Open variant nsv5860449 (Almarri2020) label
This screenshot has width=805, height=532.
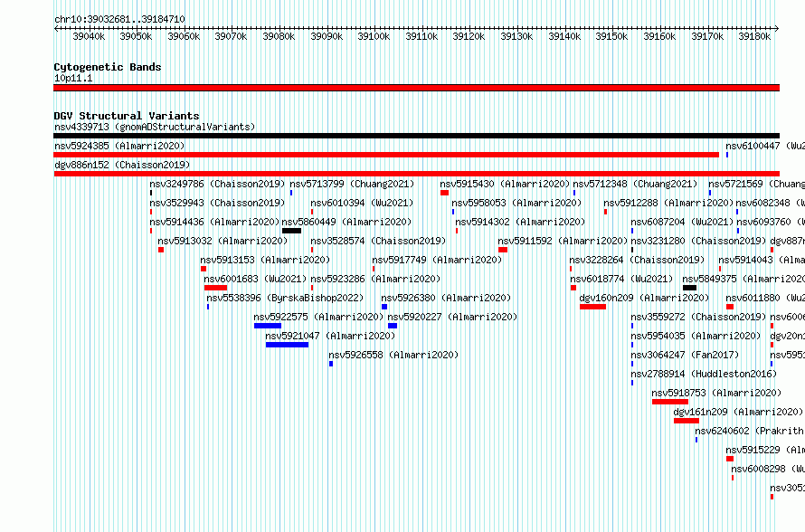pyautogui.click(x=346, y=222)
